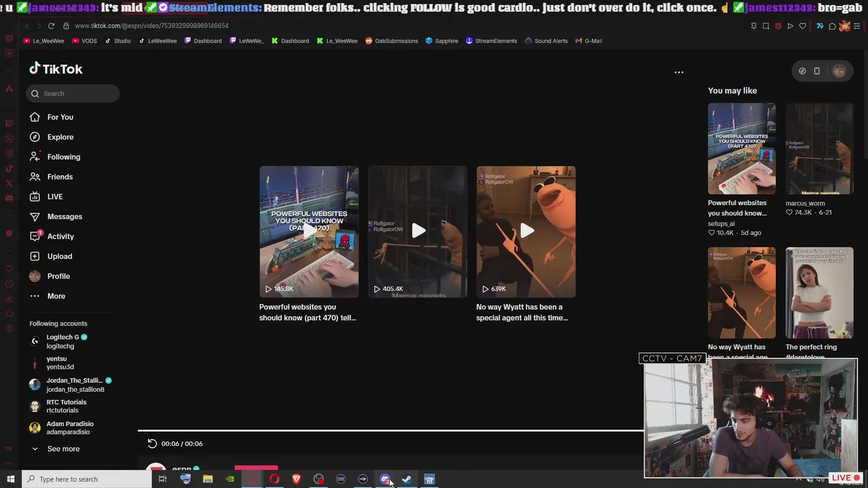This screenshot has height=488, width=868.
Task: Open Activity notifications
Action: pos(52,236)
